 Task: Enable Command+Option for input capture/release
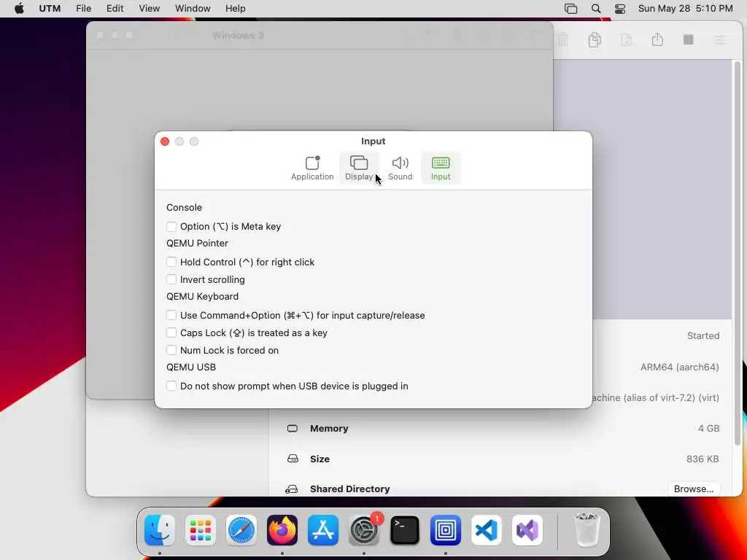click(x=171, y=315)
